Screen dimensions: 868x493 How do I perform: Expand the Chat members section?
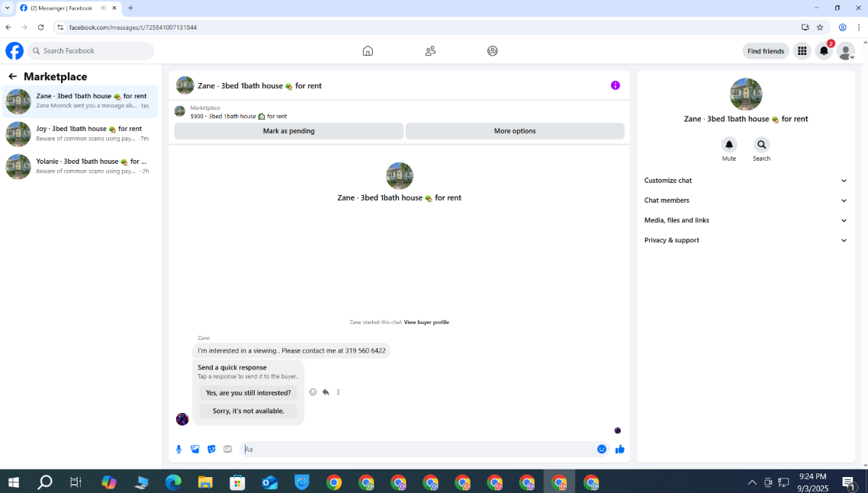tap(745, 200)
